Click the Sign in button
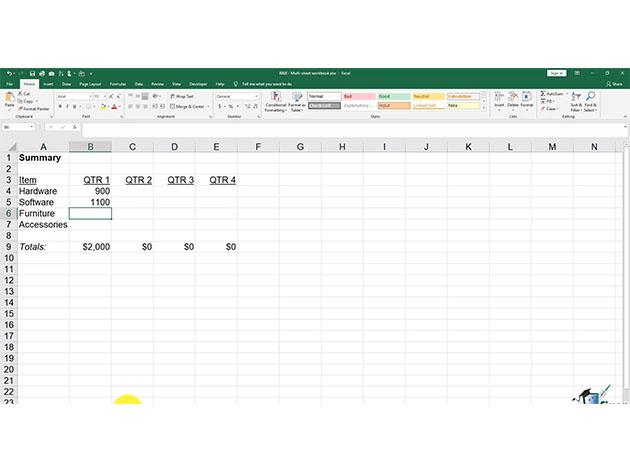Screen dimensions: 630x473 click(557, 73)
